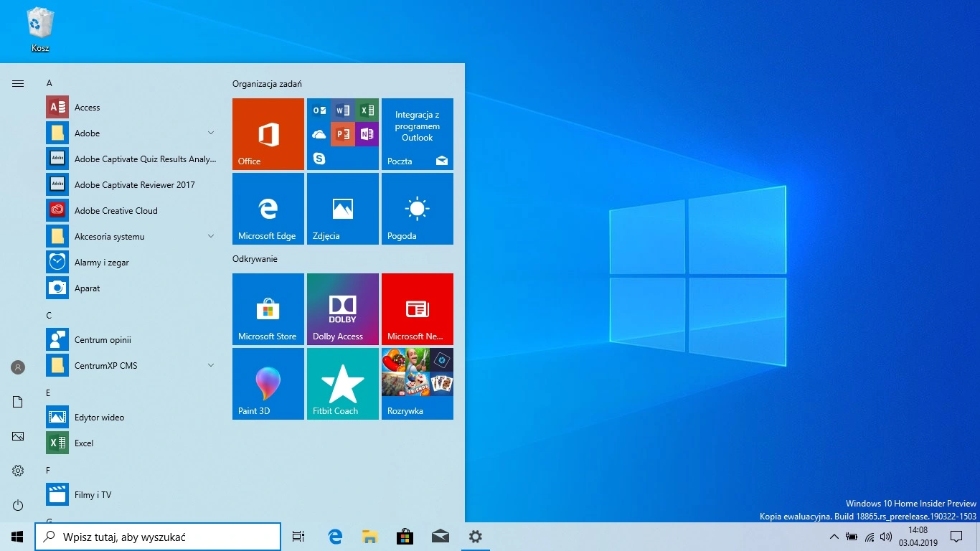This screenshot has width=980, height=551.
Task: Open Access from the app list
Action: tap(88, 108)
